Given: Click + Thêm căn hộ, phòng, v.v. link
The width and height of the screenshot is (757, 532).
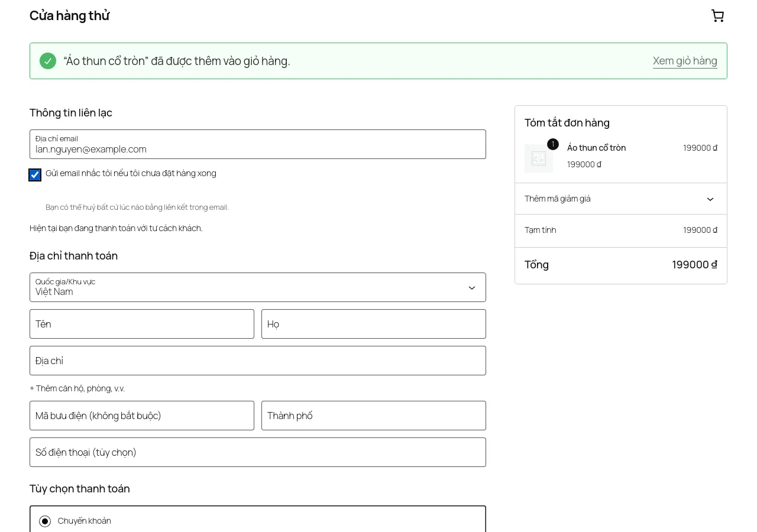Looking at the screenshot, I should point(77,388).
